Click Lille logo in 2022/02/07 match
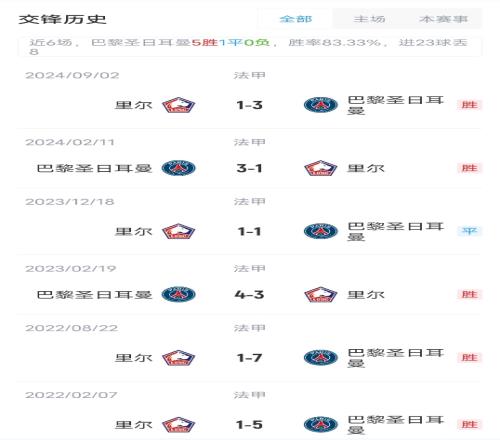 (178, 425)
